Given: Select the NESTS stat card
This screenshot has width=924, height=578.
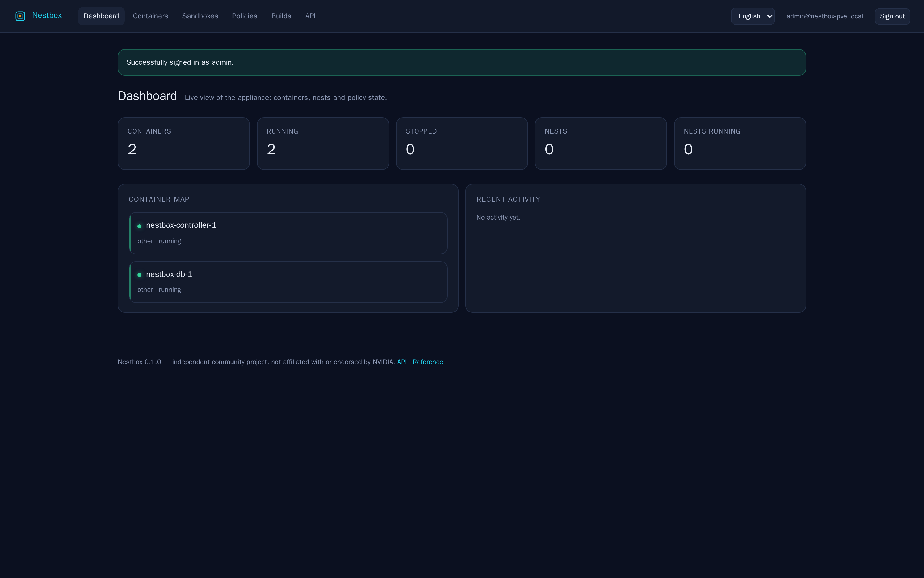Looking at the screenshot, I should pos(601,144).
